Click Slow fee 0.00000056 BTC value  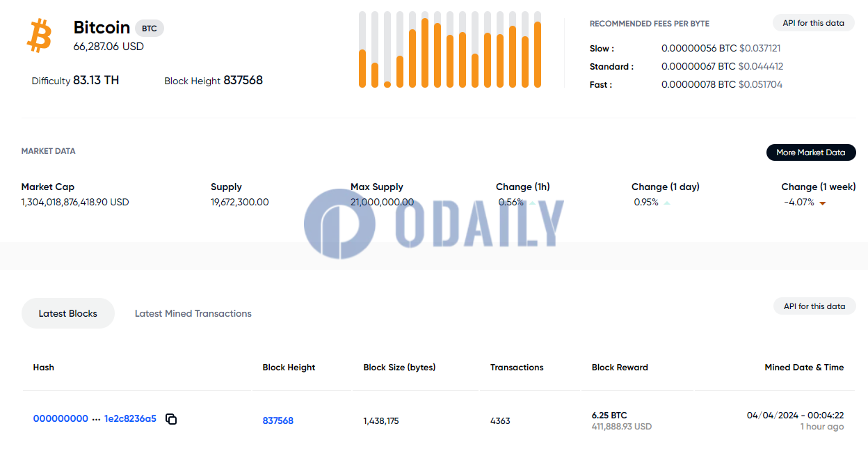click(x=699, y=48)
